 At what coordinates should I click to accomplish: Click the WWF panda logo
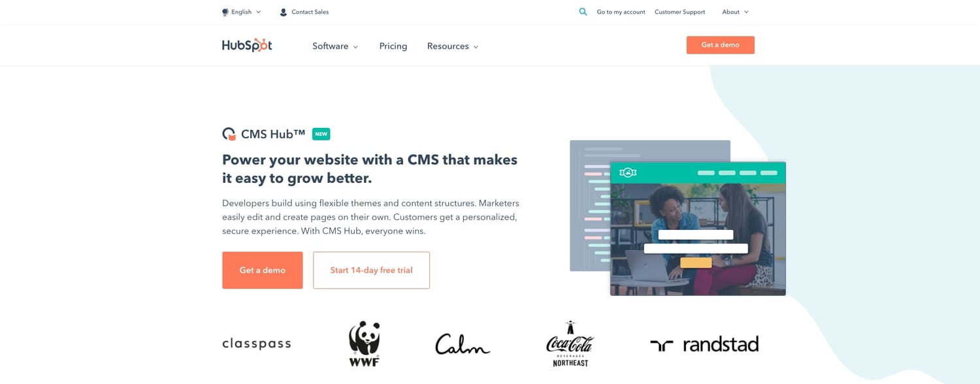pos(364,344)
